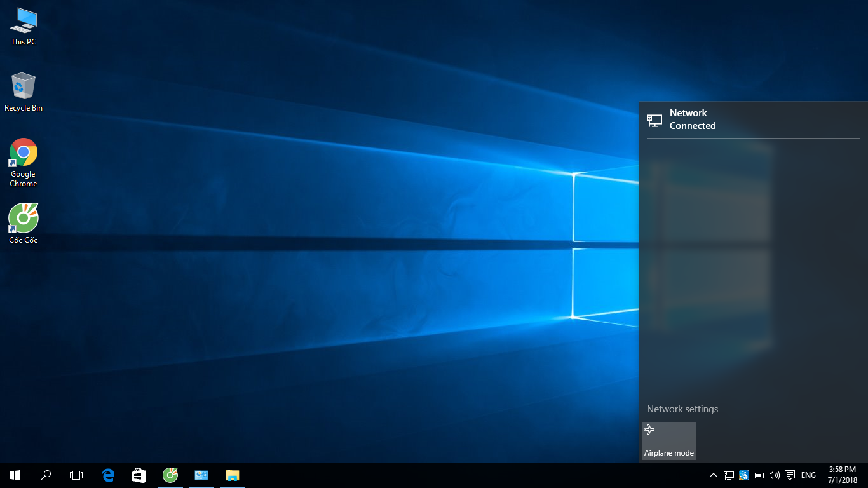Open the volume speaker control

(x=774, y=475)
